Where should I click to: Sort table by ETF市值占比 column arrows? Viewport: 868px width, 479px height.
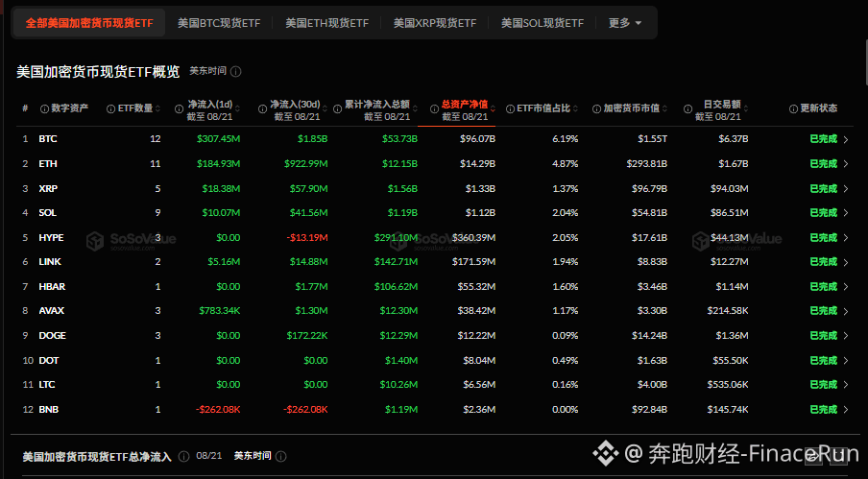coord(575,108)
